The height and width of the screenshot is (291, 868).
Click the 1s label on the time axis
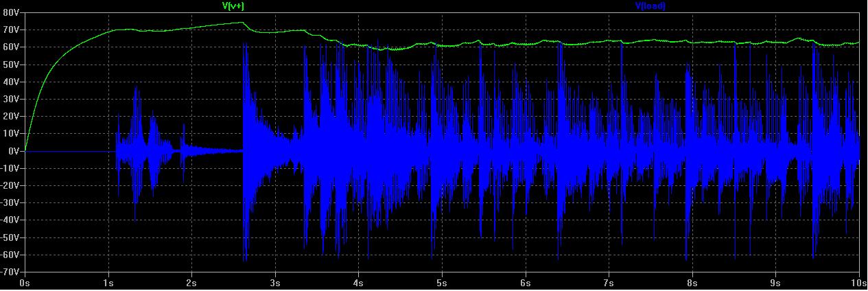[x=108, y=283]
